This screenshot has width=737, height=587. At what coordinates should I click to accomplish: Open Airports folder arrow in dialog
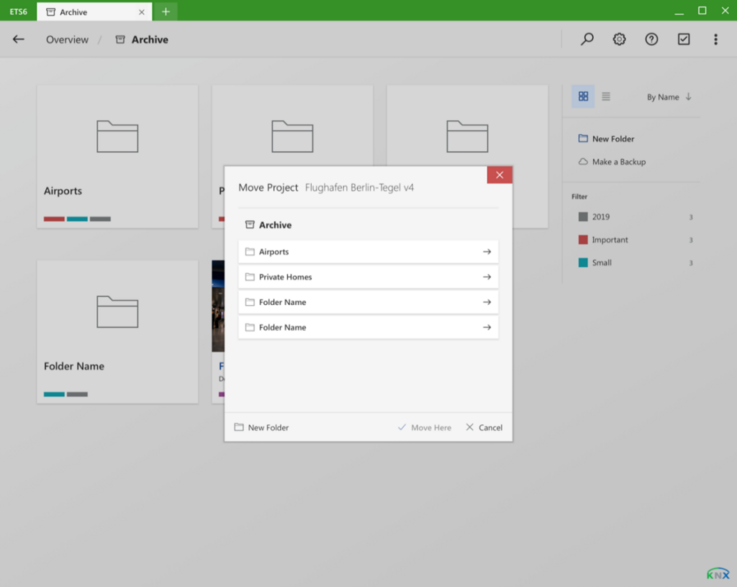pyautogui.click(x=487, y=252)
